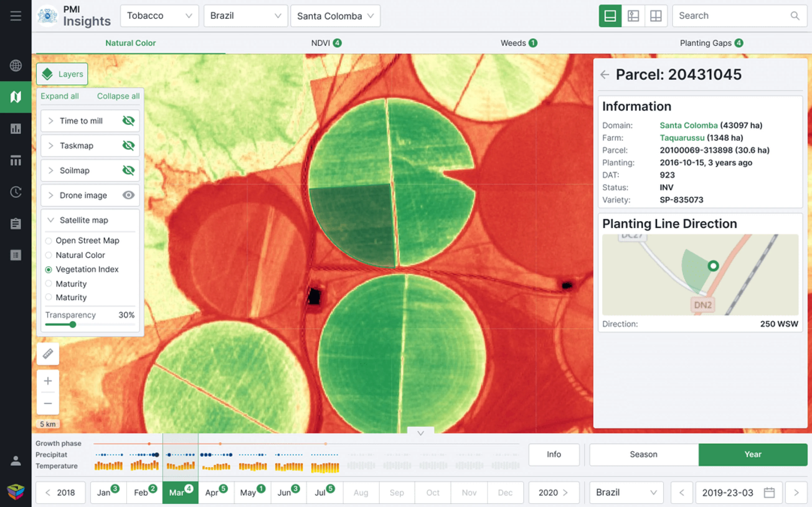This screenshot has width=812, height=507.
Task: Select Vegetation Index radio option
Action: pos(49,270)
